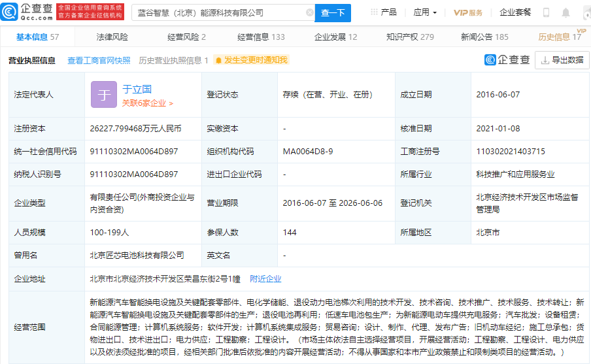Click insured count 144
Screen dimensions: 591x364
click(x=290, y=233)
